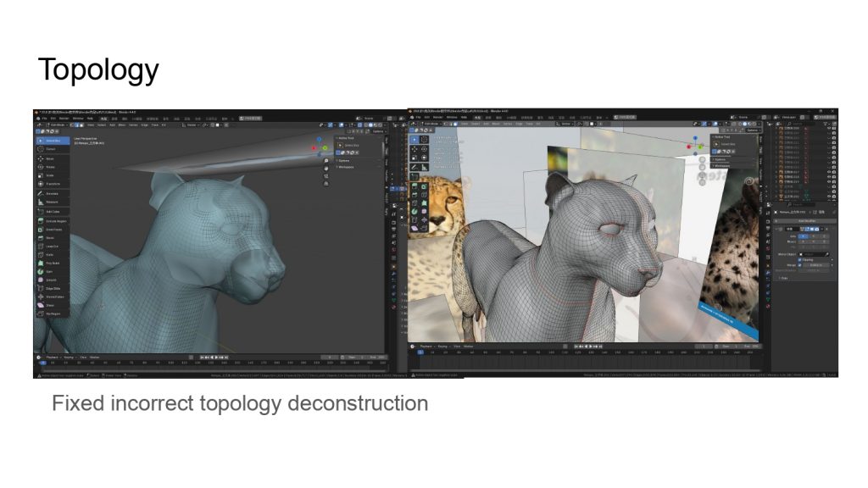This screenshot has height=488, width=868.
Task: Click the Select Box tool button
Action: (x=53, y=141)
